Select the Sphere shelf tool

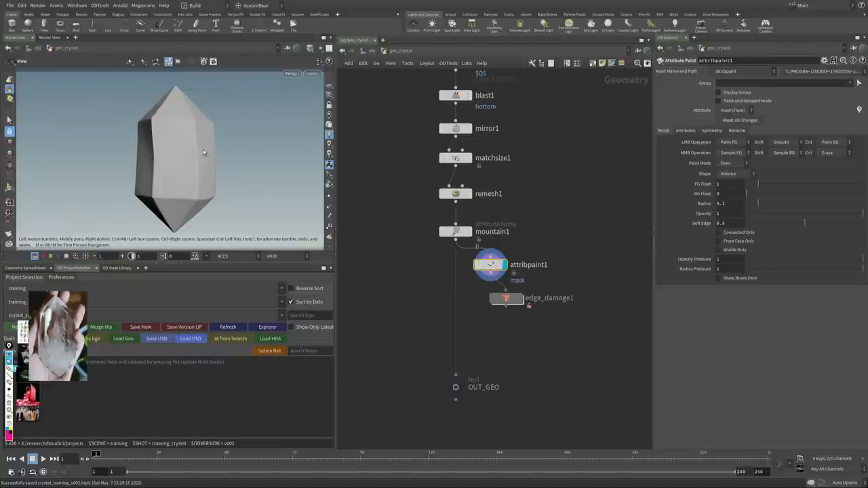click(x=28, y=25)
